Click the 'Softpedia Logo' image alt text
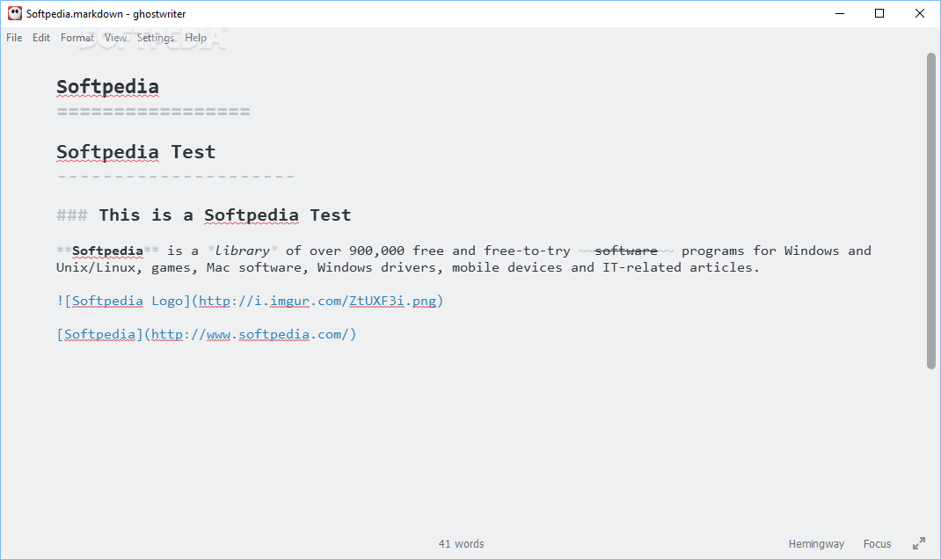 point(128,301)
